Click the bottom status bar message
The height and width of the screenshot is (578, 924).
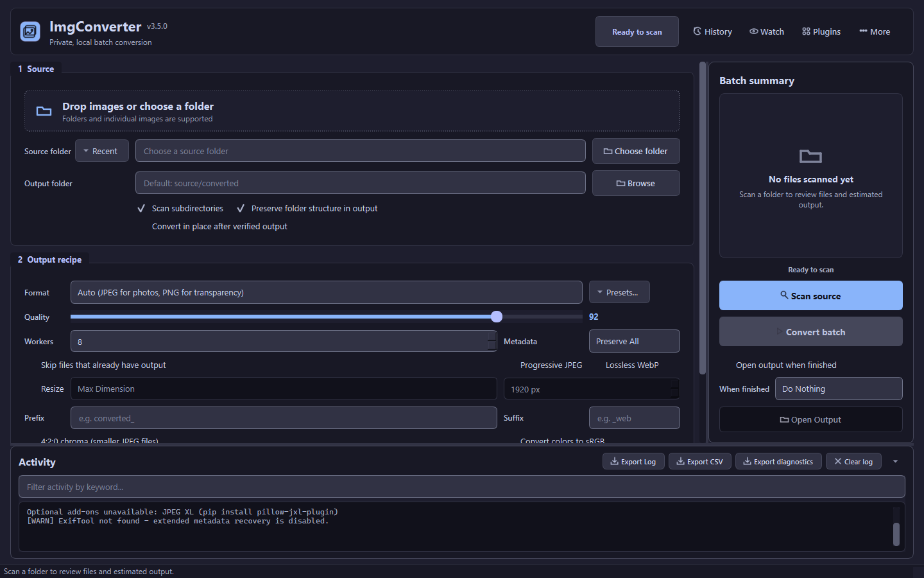coord(89,572)
